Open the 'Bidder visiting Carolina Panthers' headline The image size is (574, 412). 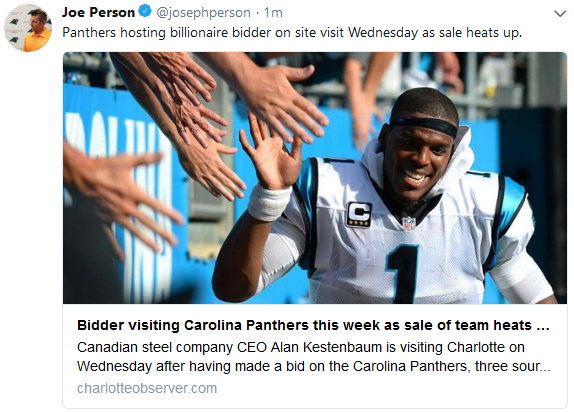313,325
